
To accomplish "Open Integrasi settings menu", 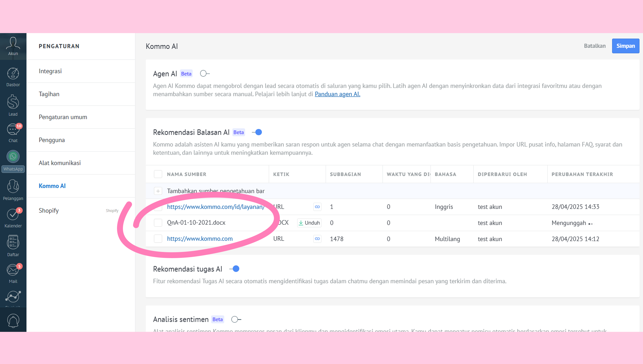I will pos(81,71).
